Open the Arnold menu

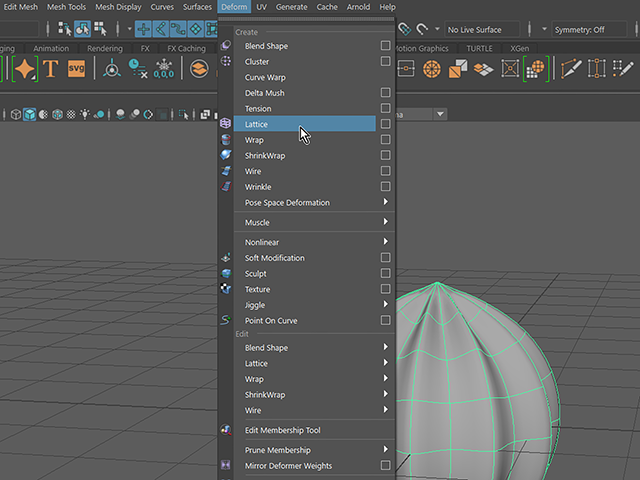point(358,7)
